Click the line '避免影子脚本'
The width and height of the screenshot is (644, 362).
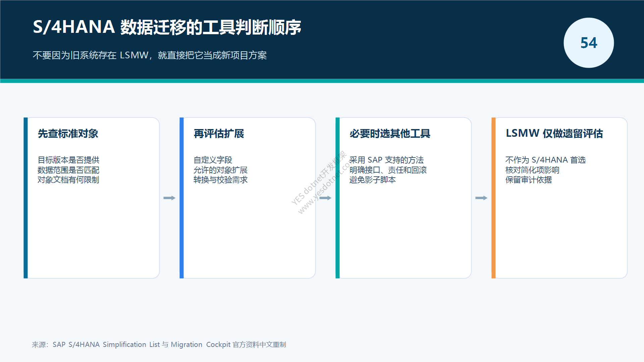coord(373,180)
